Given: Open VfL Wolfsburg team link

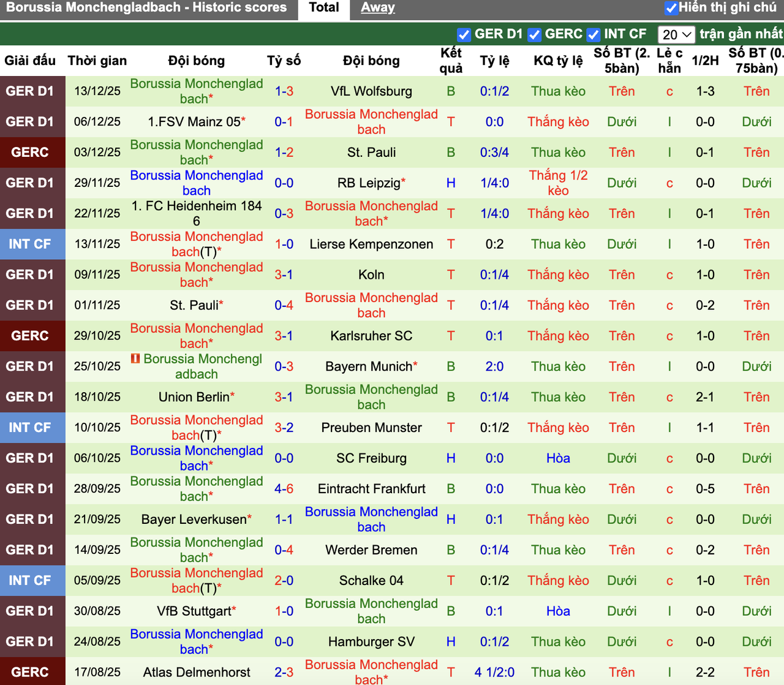Looking at the screenshot, I should click(x=371, y=91).
